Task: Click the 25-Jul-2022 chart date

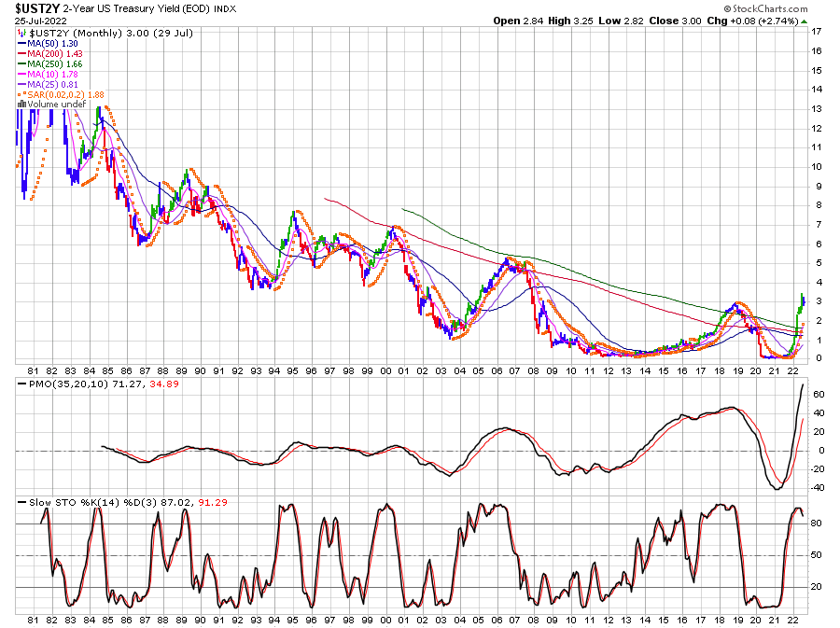Action: coord(40,21)
